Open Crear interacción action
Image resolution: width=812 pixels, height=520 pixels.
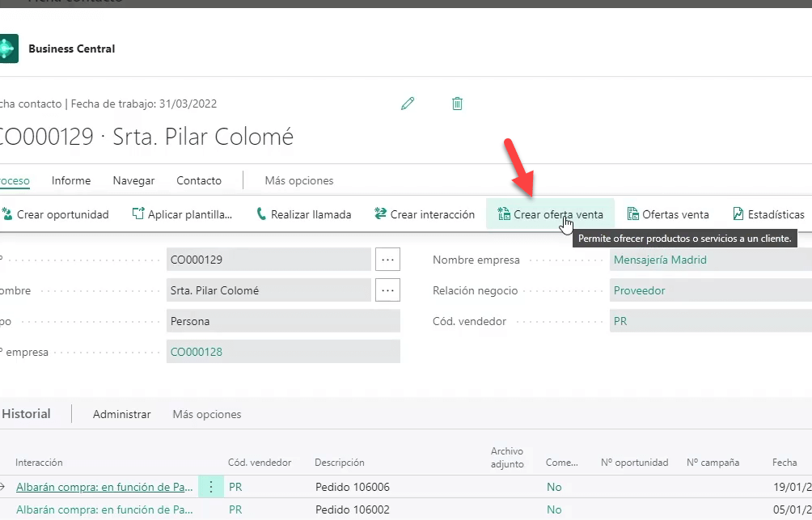pyautogui.click(x=425, y=214)
